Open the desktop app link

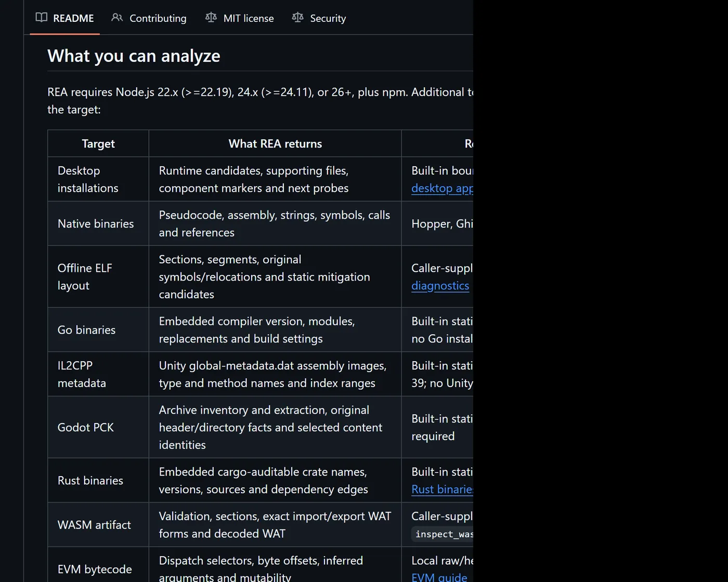[442, 188]
